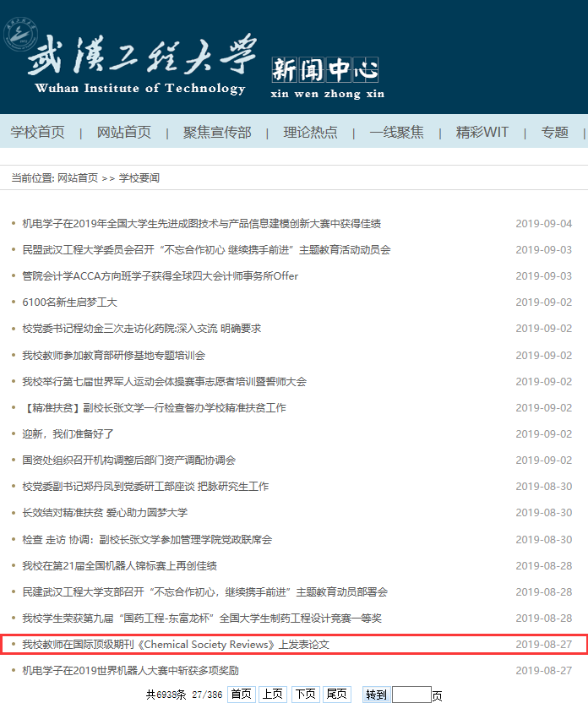Select 聚焦宣传部 in the navigation bar
Viewport: 588px width, 703px height.
tap(217, 132)
